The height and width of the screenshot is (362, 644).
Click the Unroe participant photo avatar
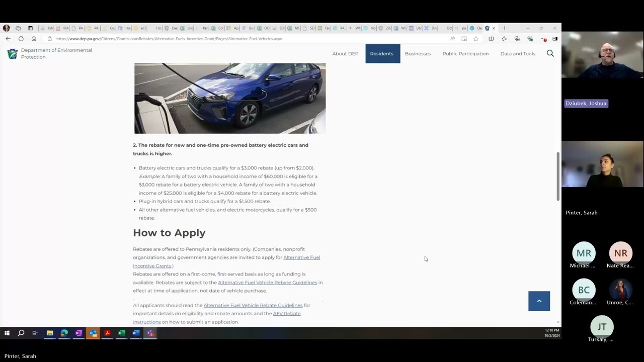pos(620,290)
